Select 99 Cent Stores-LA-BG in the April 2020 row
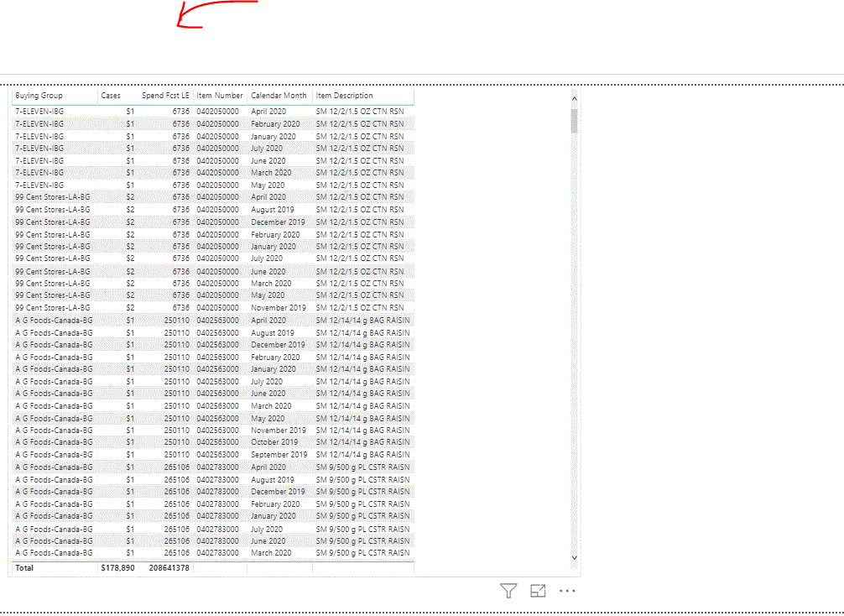The height and width of the screenshot is (616, 844). point(53,197)
